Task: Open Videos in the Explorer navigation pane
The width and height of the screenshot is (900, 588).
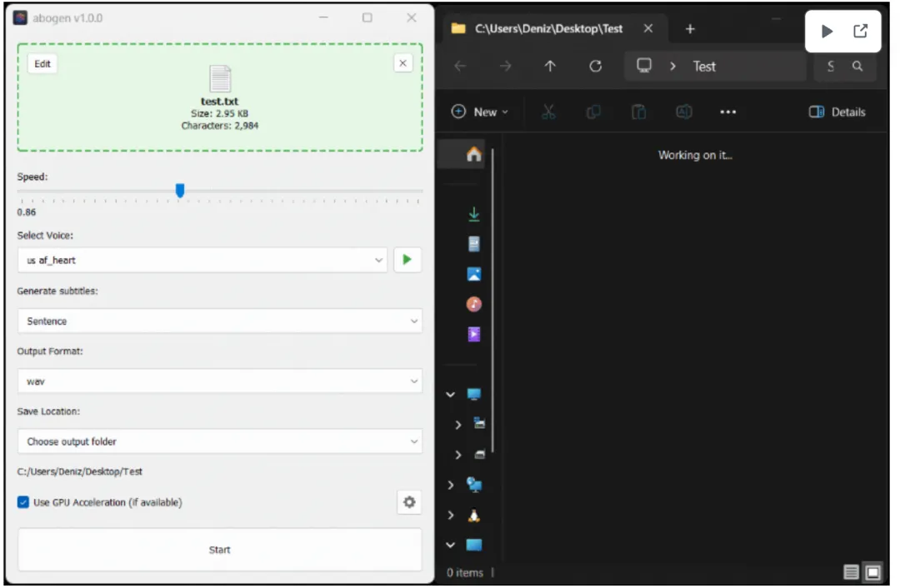Action: click(473, 335)
